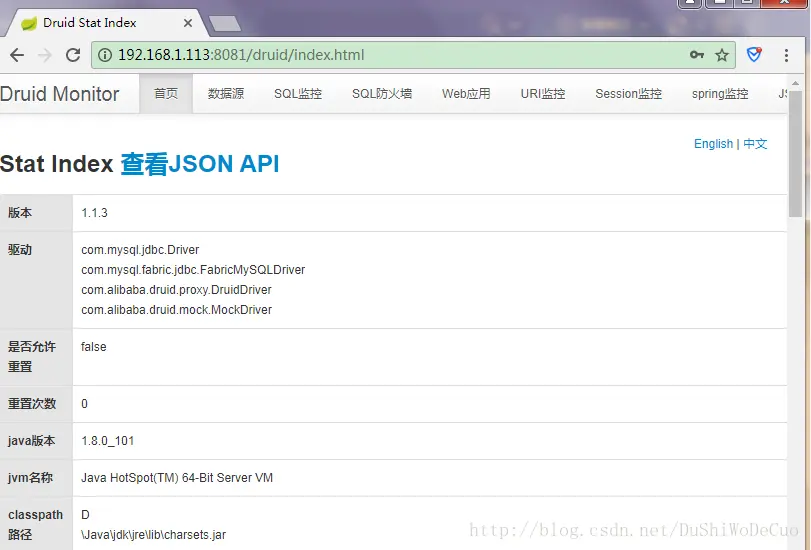Go back using the browser back arrow
Viewport: 811px width, 550px height.
(17, 55)
